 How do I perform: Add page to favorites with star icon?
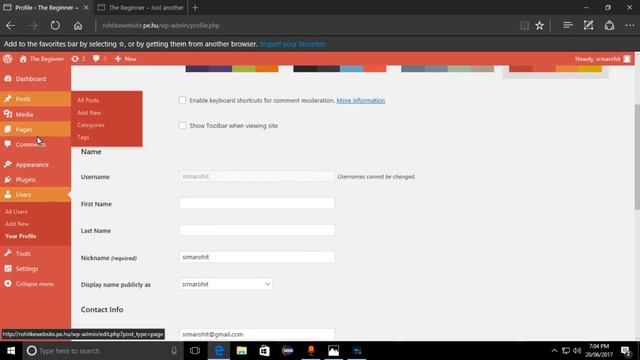click(540, 25)
